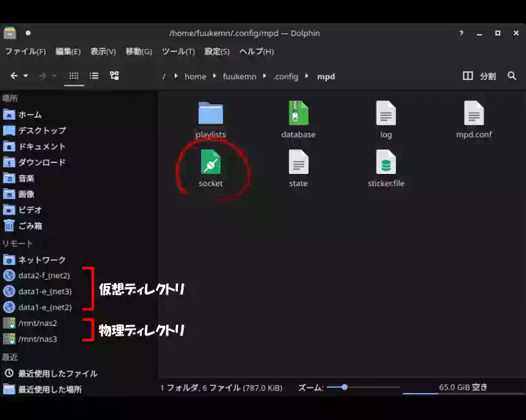
Task: Open the search magnifier icon
Action: (512, 76)
